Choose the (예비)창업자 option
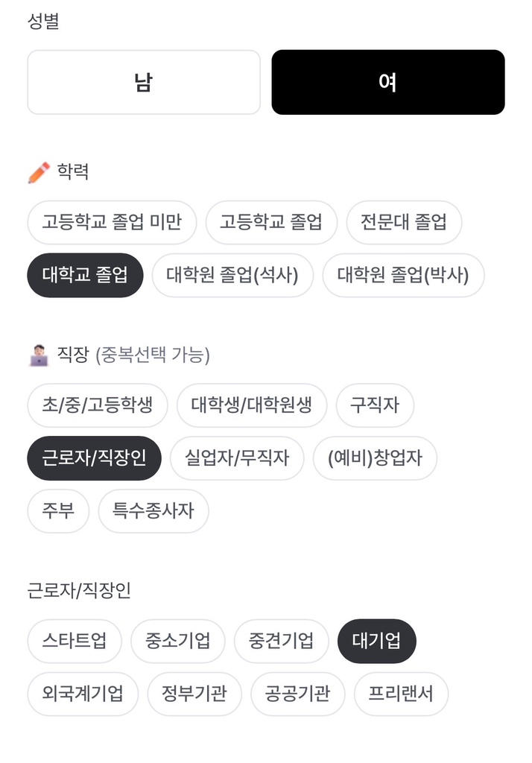 [376, 458]
